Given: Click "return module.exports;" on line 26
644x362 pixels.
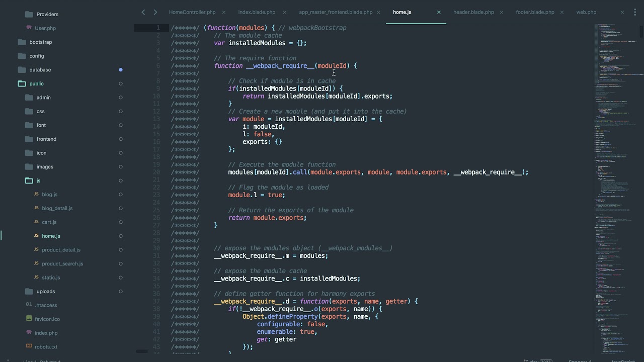Looking at the screenshot, I should tap(267, 218).
